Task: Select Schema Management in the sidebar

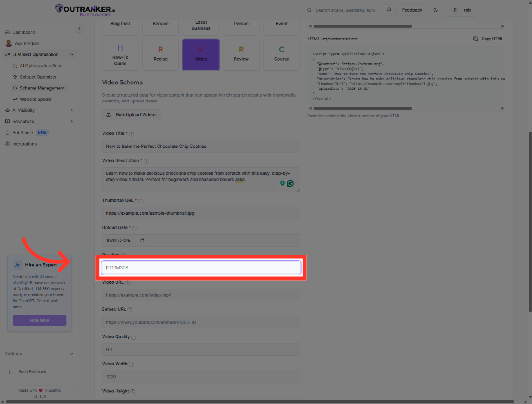Action: (x=39, y=88)
